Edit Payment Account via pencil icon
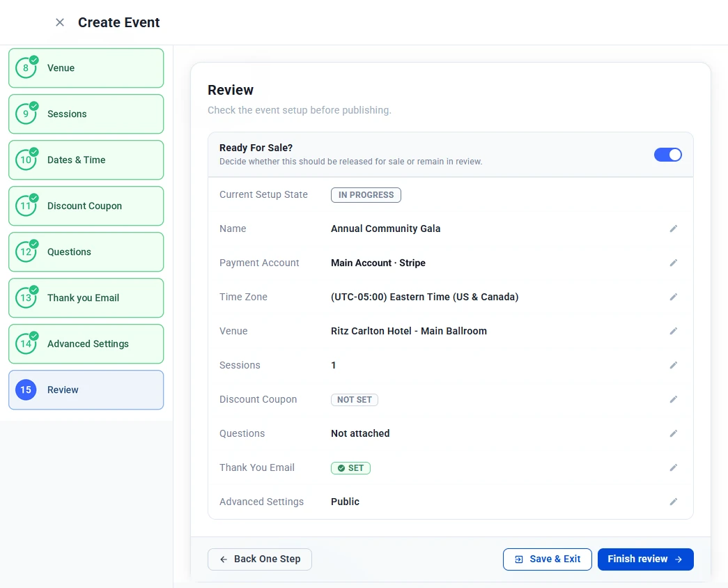The width and height of the screenshot is (728, 588). [x=673, y=263]
